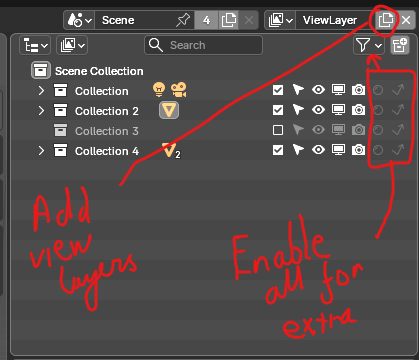This screenshot has height=360, width=419.
Task: Click the light object icon in Collection
Action: click(x=159, y=90)
